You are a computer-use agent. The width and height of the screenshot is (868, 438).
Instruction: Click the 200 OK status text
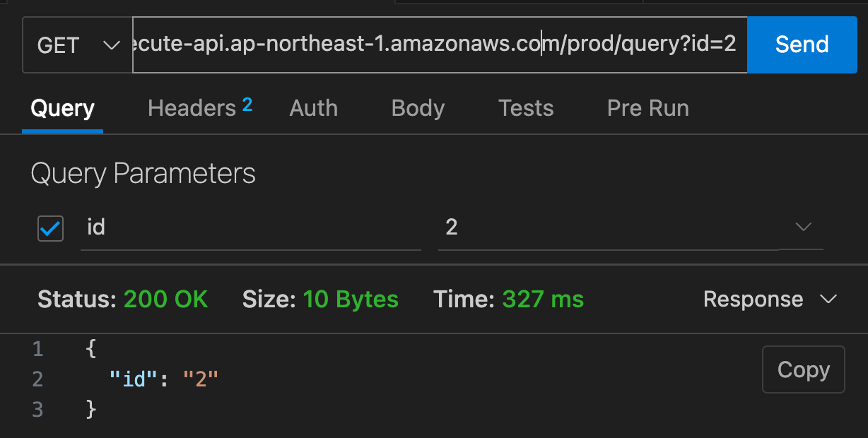click(165, 299)
